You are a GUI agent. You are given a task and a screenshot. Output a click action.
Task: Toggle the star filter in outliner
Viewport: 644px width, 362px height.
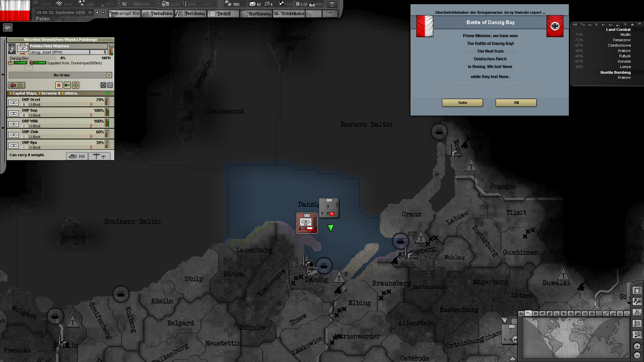[632, 24]
